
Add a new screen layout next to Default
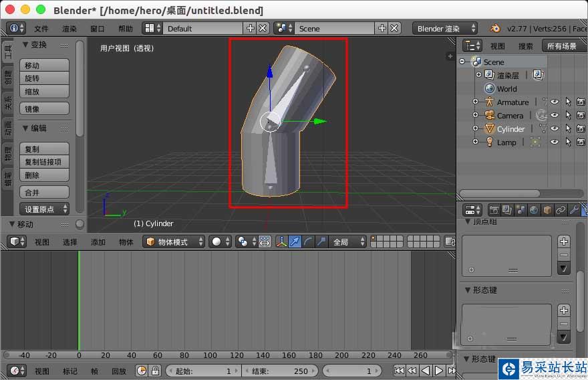coord(250,28)
